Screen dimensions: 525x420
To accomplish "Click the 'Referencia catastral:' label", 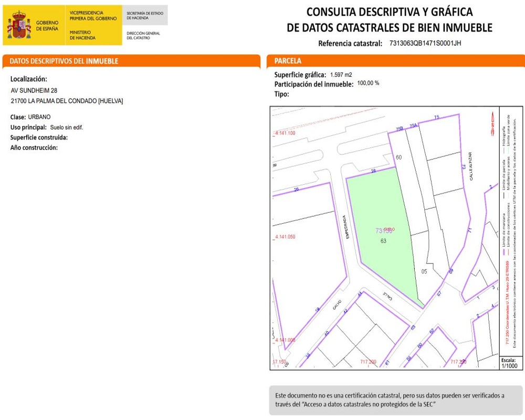I will click(x=350, y=43).
